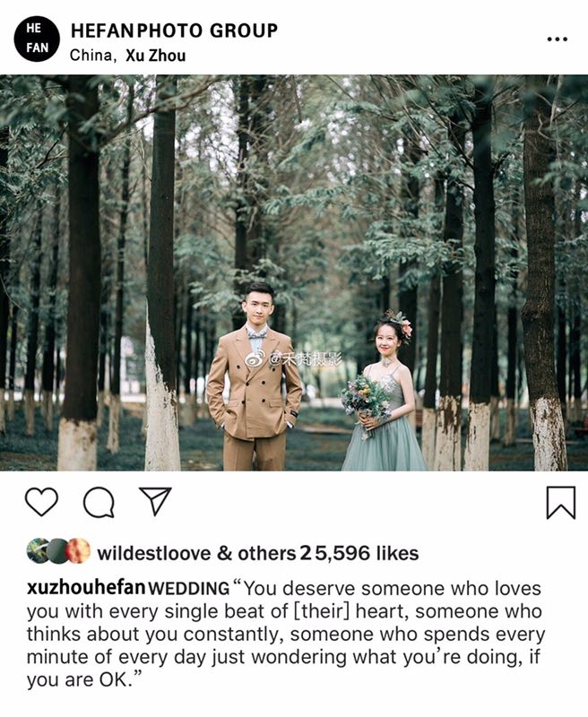
Task: Click the Weibo logo watermark on the photo
Action: pyautogui.click(x=254, y=359)
